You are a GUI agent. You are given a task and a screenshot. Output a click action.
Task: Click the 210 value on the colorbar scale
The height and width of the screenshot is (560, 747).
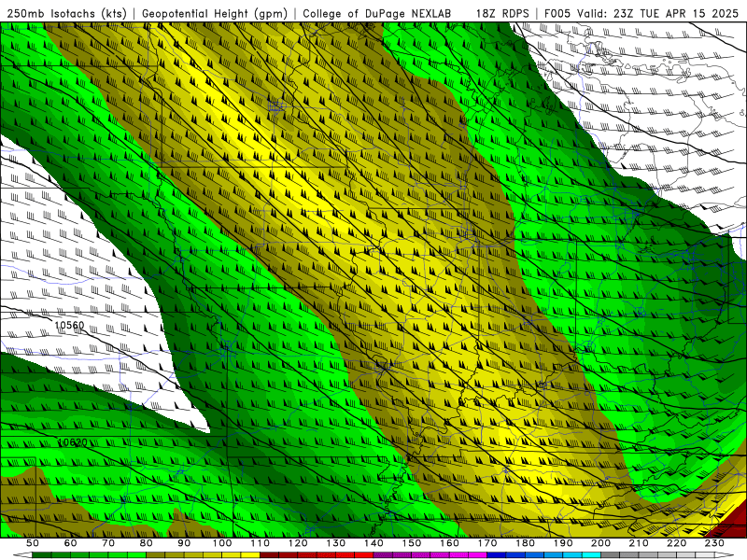coord(639,543)
